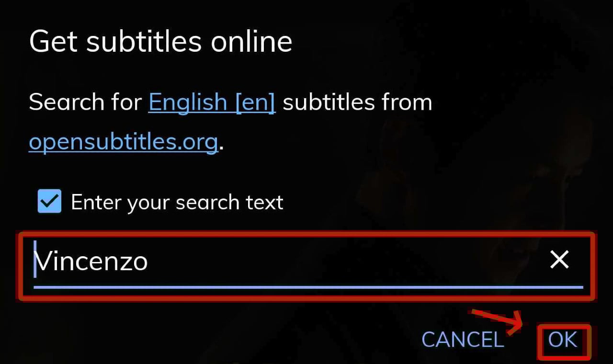Click the 'Enter your search text' label

tap(177, 203)
